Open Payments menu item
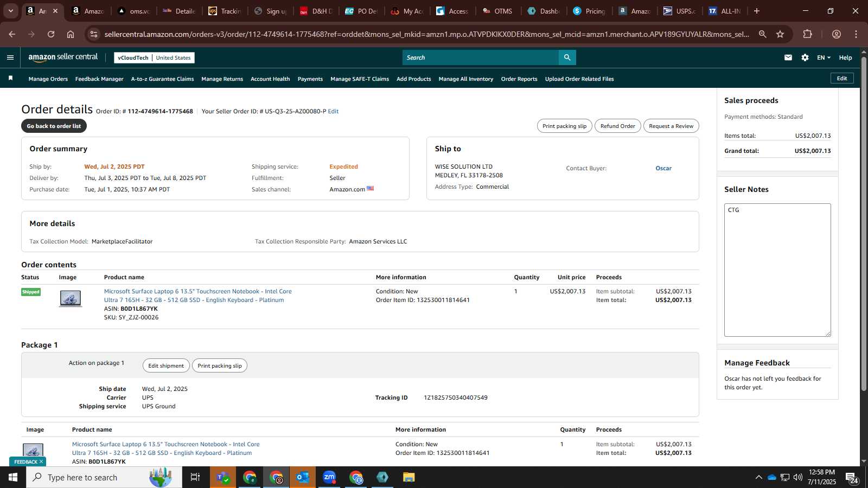This screenshot has height=488, width=868. click(x=310, y=79)
